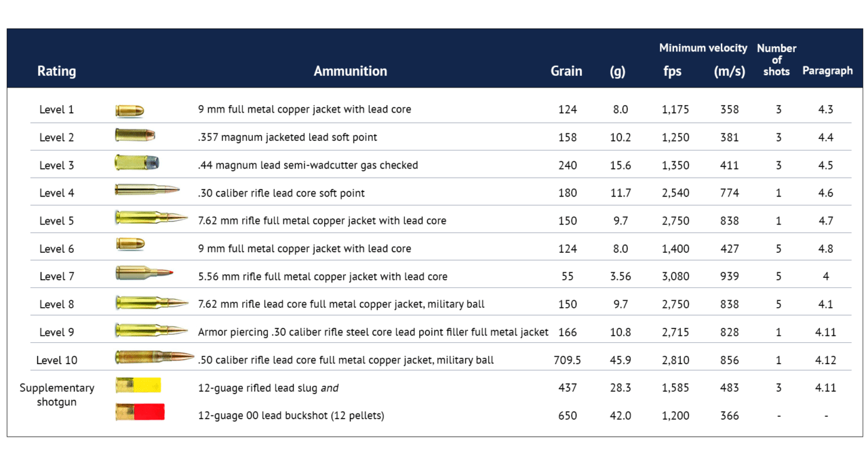The image size is (868, 463).
Task: Click the Level 4 .30 caliber bullet icon
Action: point(146,190)
